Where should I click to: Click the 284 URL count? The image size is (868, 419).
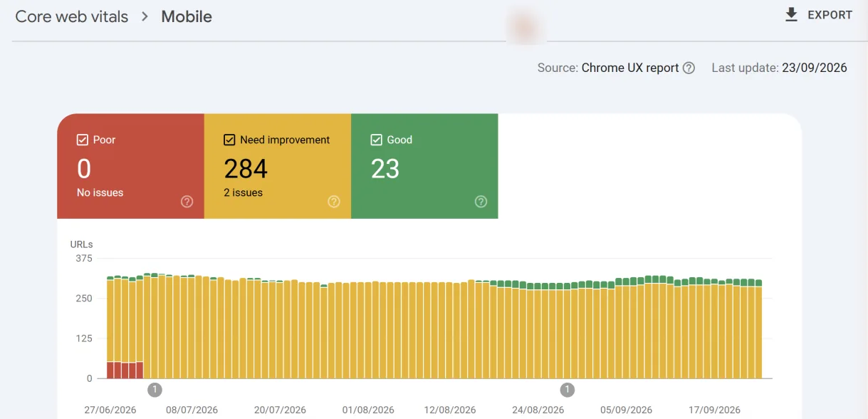point(246,169)
